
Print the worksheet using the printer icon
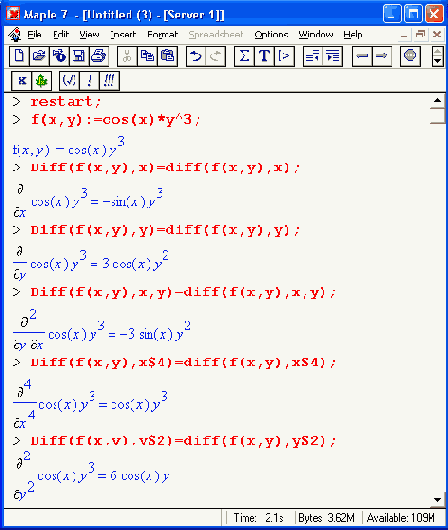click(x=99, y=56)
